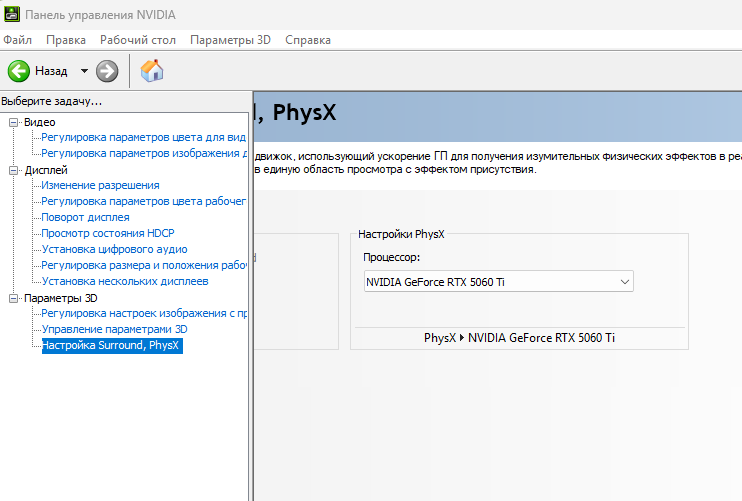This screenshot has width=742, height=501.
Task: Click the Настройки PhysX group label
Action: click(401, 234)
